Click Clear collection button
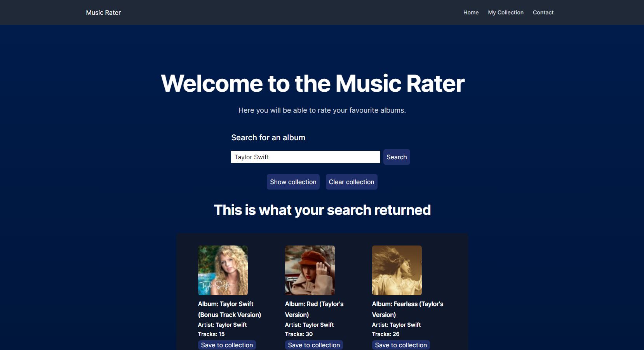The image size is (644, 350). pyautogui.click(x=352, y=182)
